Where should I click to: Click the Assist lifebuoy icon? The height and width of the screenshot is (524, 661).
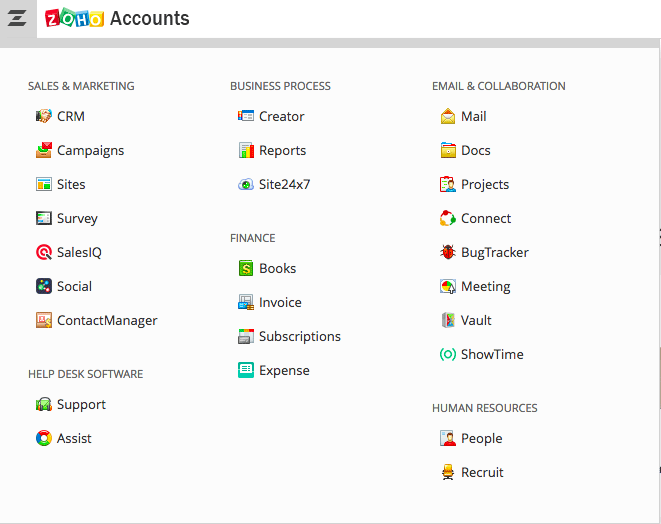[x=44, y=438]
